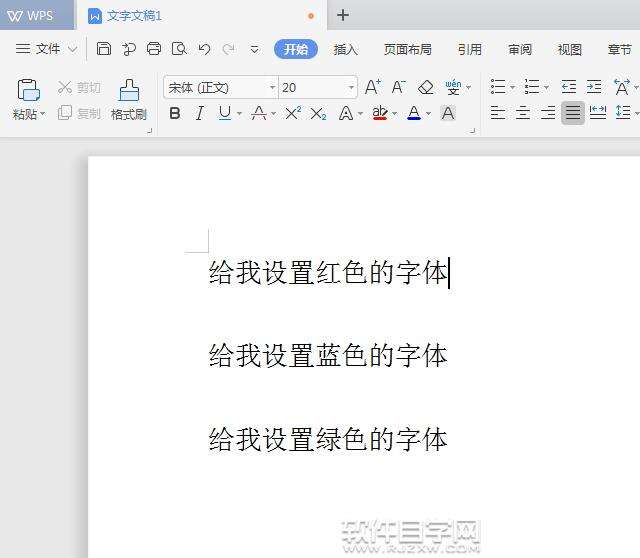Increase indent icon
The height and width of the screenshot is (558, 640).
coord(594,87)
